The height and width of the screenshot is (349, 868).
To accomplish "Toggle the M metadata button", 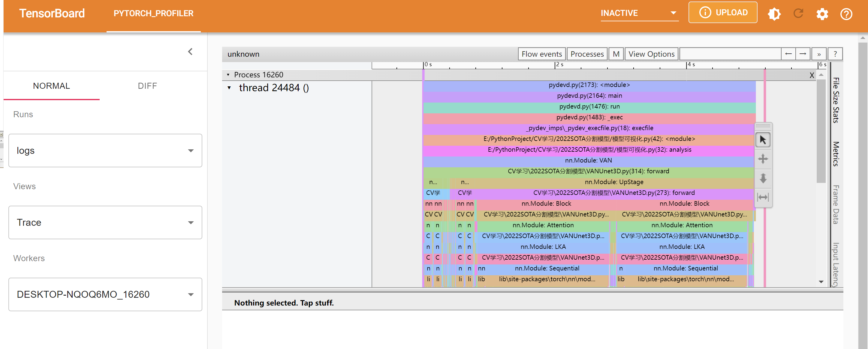I will pyautogui.click(x=616, y=53).
